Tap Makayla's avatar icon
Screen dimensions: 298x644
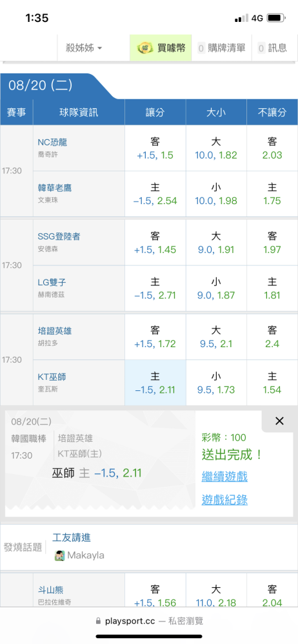pos(60,556)
